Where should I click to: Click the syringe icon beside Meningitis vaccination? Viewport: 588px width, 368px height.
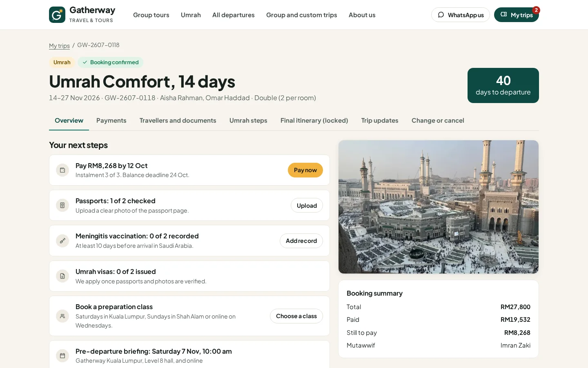point(62,241)
